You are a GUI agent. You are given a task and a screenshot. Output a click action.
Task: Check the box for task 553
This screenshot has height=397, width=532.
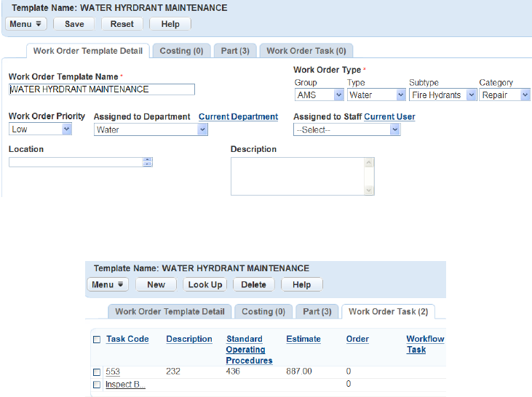[x=97, y=372]
